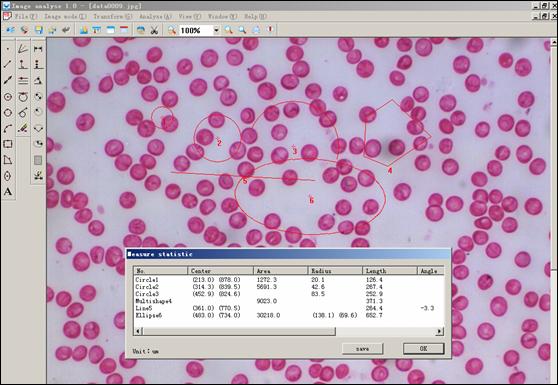Select the rectangle tool
The height and width of the screenshot is (385, 558).
(8, 144)
